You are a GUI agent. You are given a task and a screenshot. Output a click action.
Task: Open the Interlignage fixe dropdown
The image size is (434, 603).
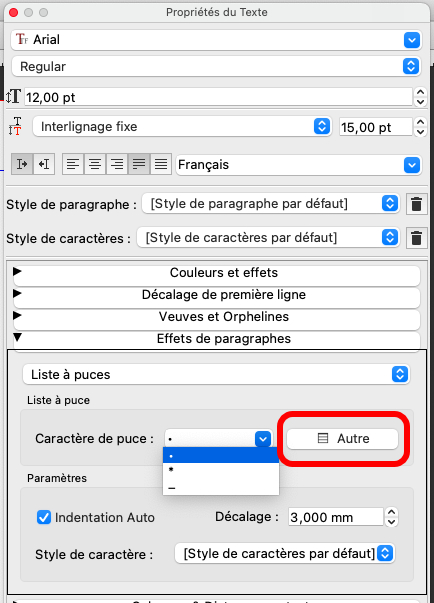[x=182, y=127]
